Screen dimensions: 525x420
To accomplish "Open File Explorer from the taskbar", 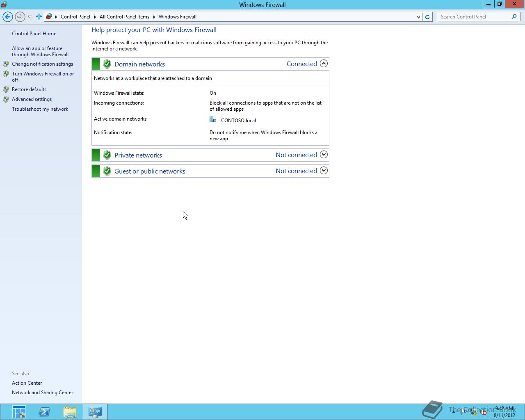I will click(70, 412).
